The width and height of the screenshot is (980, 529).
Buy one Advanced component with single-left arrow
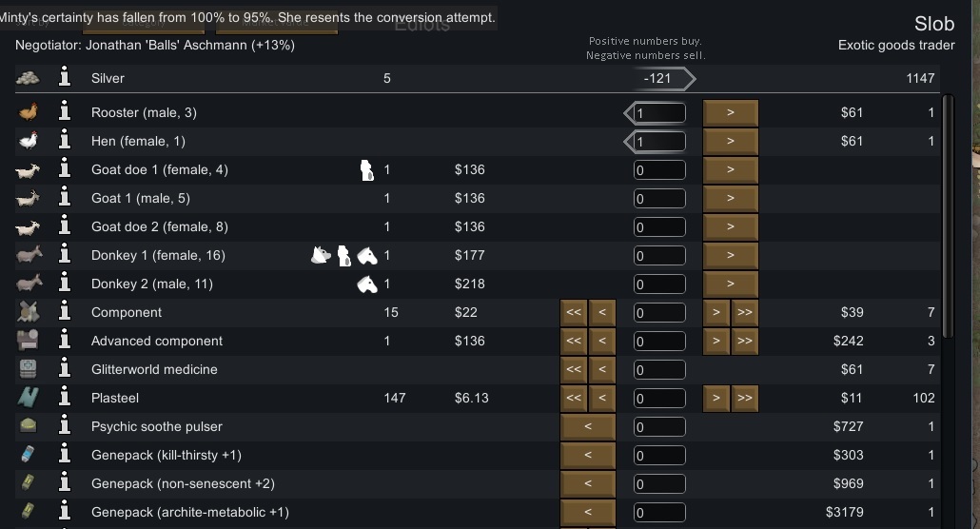(x=602, y=341)
